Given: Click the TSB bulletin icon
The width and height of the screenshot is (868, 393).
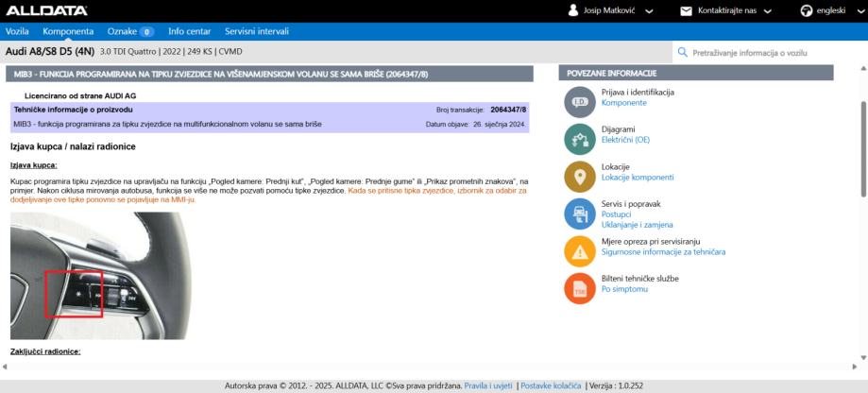Looking at the screenshot, I should click(580, 288).
